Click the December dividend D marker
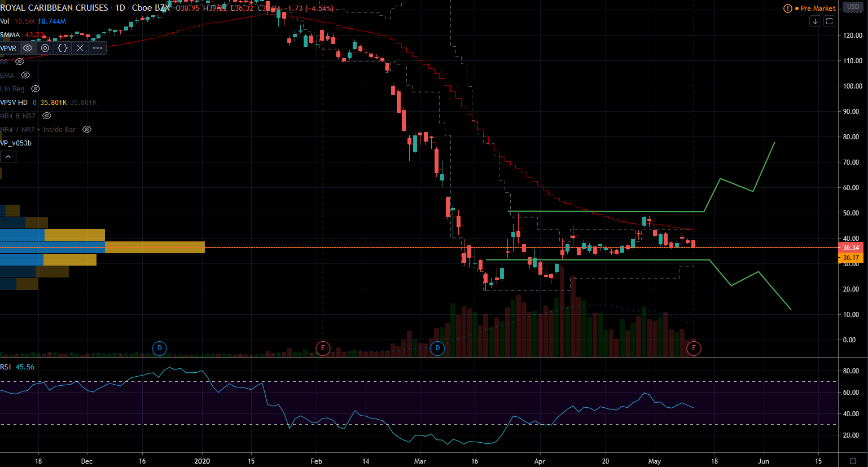Viewport: 868px width, 467px height. tap(160, 348)
